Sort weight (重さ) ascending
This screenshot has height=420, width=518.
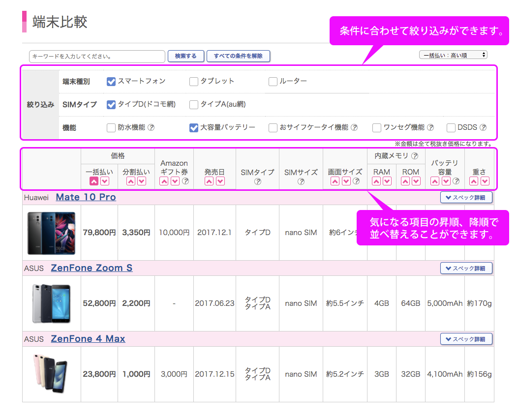pyautogui.click(x=474, y=181)
